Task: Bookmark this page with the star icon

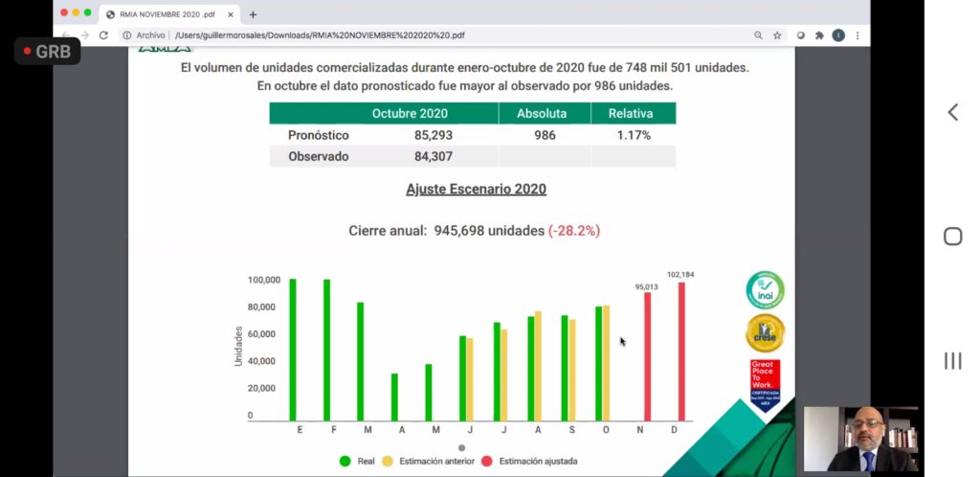Action: coord(777,35)
